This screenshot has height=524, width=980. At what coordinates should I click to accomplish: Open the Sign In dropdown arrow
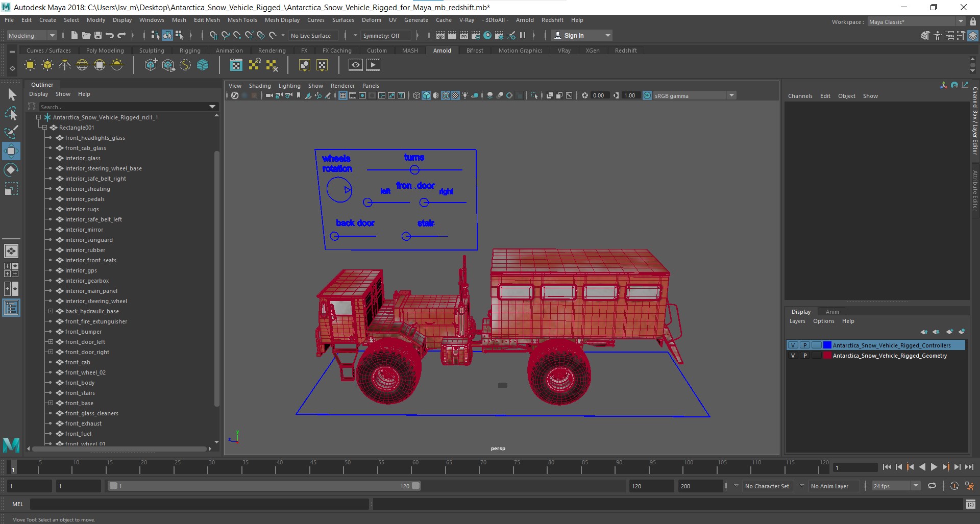(x=607, y=35)
